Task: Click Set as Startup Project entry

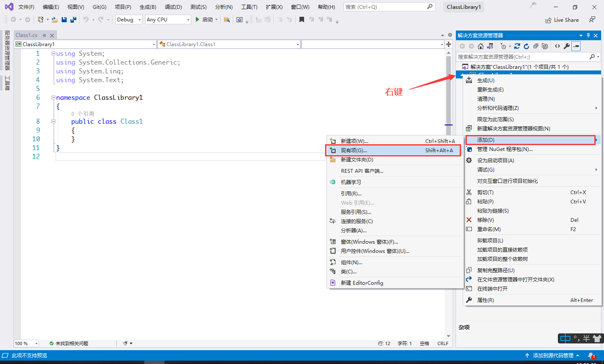Action: coord(533,160)
